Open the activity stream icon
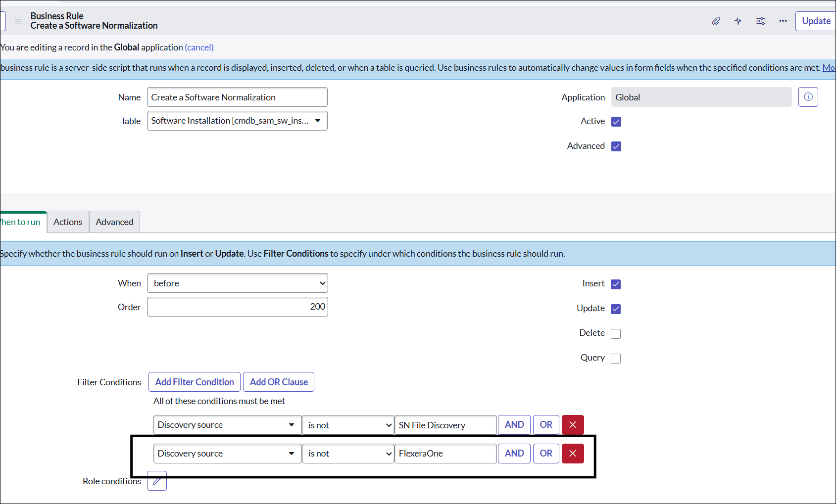This screenshot has width=836, height=504. pos(738,21)
